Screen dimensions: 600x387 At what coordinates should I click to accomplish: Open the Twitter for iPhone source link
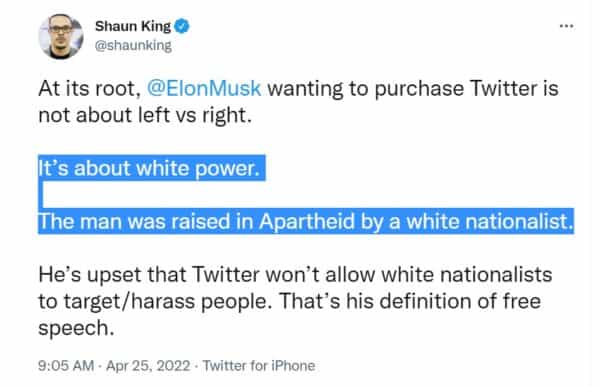point(259,366)
